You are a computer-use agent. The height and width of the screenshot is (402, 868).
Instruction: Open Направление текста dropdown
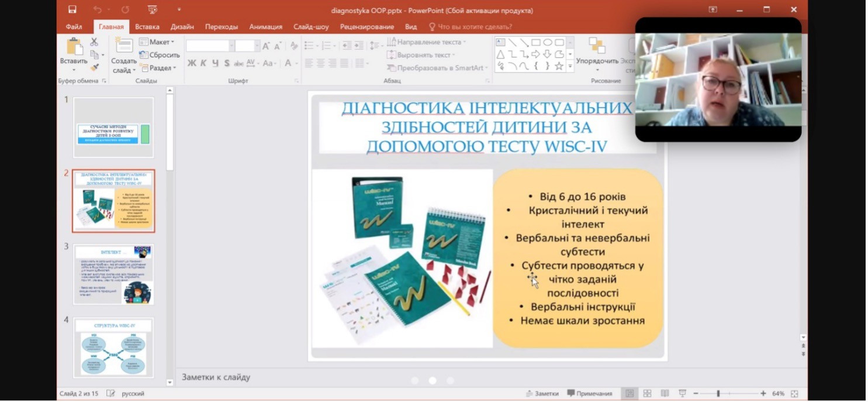pyautogui.click(x=426, y=42)
